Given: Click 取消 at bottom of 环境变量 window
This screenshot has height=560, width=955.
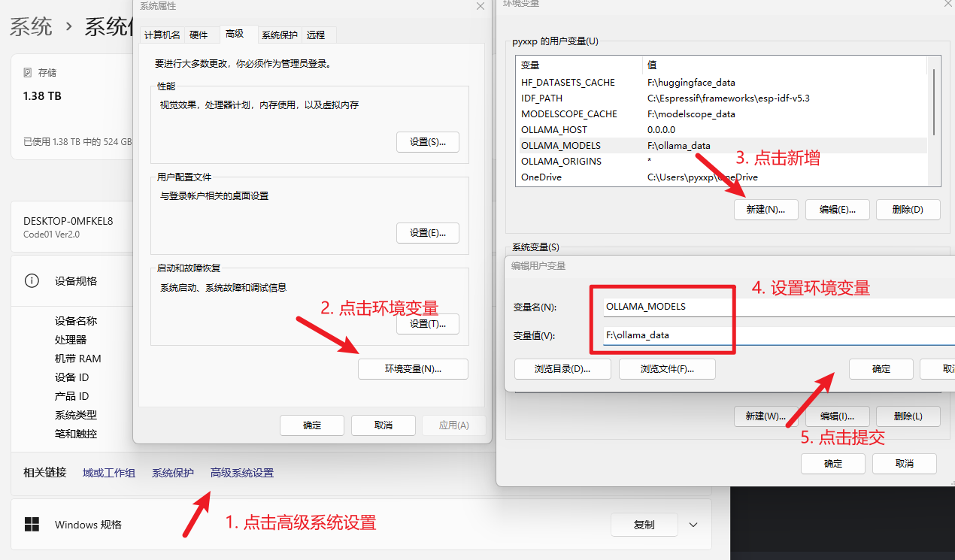Looking at the screenshot, I should tap(905, 464).
